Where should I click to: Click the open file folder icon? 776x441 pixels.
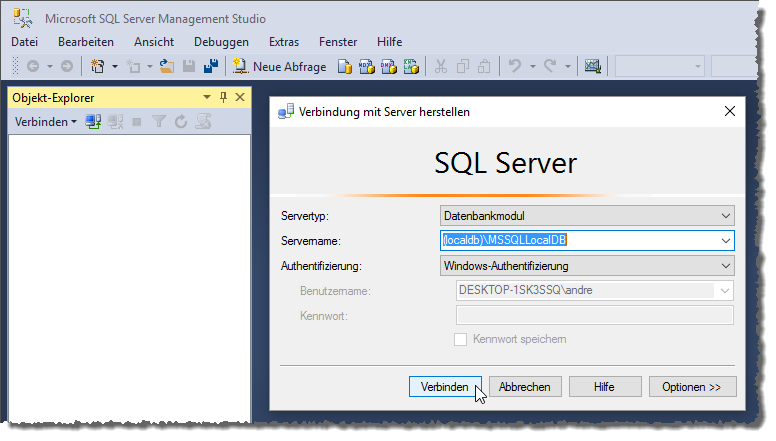[167, 66]
